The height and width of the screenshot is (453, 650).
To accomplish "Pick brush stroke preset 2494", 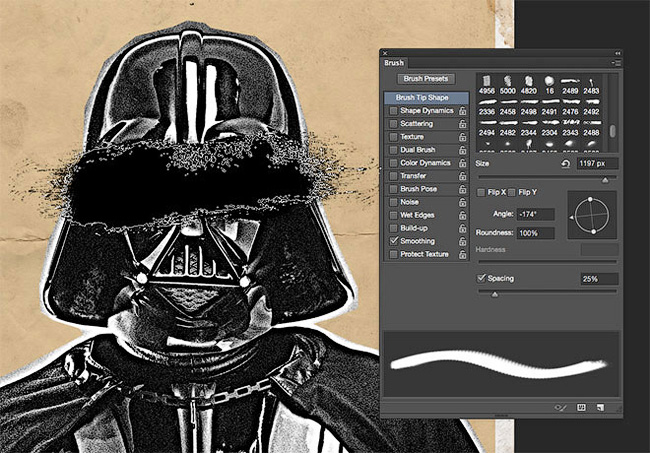I will coord(487,128).
